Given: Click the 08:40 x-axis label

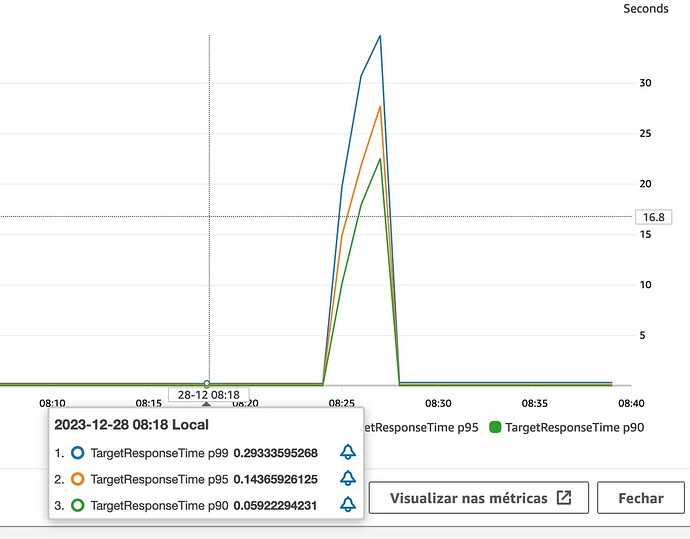Looking at the screenshot, I should (x=631, y=403).
